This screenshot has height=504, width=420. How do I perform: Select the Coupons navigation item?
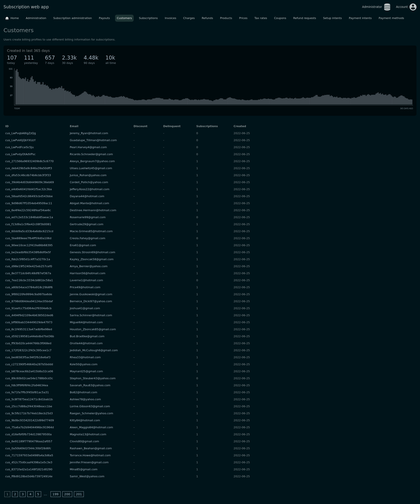(280, 18)
